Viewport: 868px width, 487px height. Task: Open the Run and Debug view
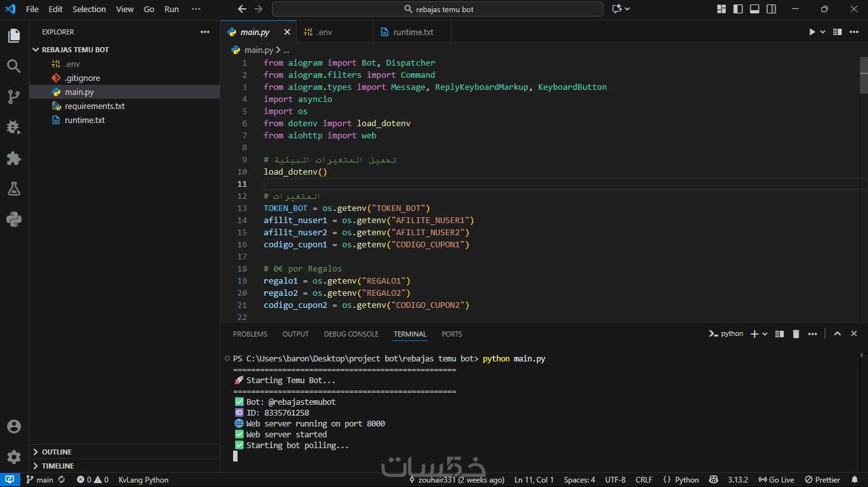pos(14,127)
